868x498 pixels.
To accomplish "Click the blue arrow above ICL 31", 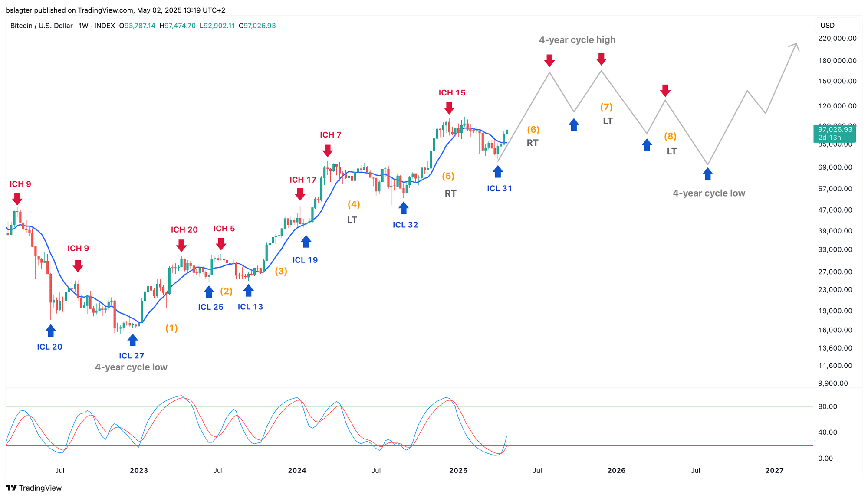I will click(498, 172).
